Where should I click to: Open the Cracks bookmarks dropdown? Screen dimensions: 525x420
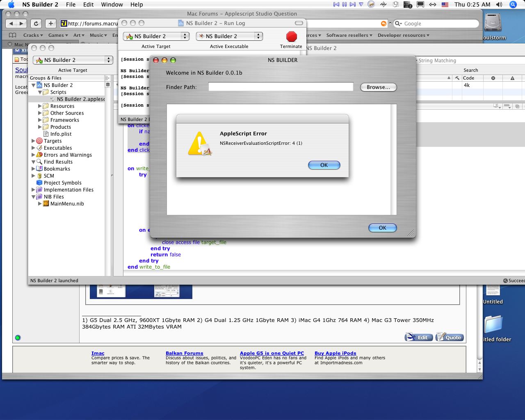[x=34, y=35]
